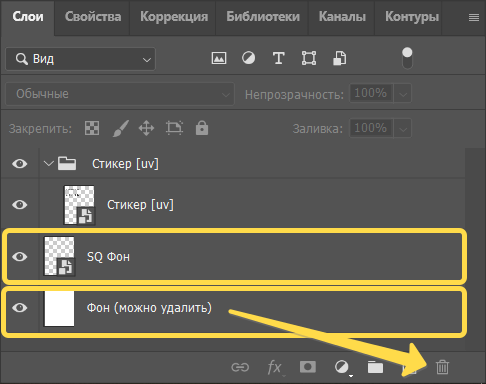
Task: Open the Обычные blend mode dropdown
Action: click(x=120, y=94)
